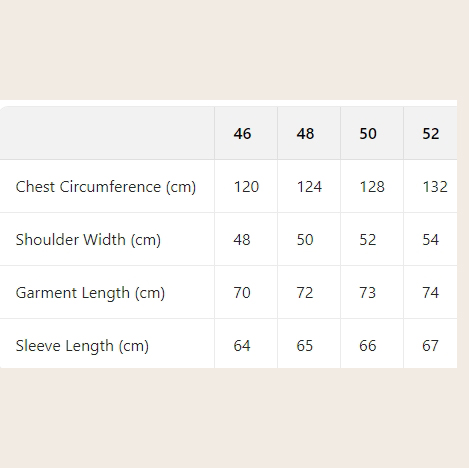The image size is (469, 468).
Task: Click the empty top-left header cell
Action: point(107,133)
